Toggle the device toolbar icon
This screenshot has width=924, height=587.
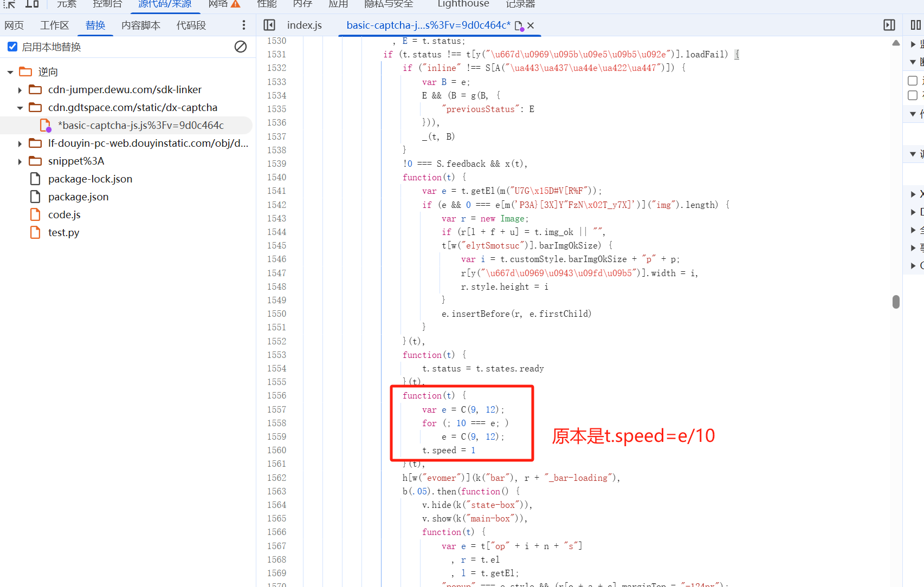(x=32, y=4)
